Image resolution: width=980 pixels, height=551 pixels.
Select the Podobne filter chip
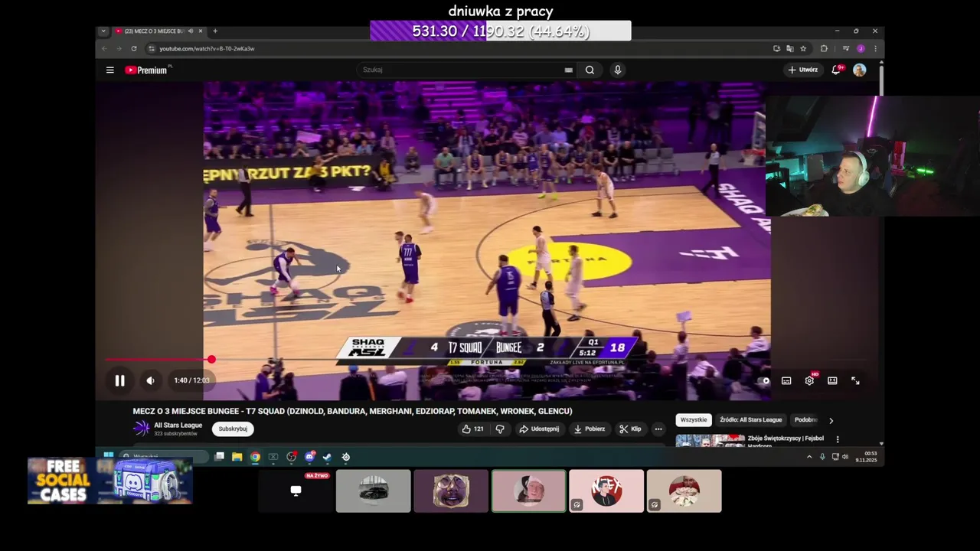tap(805, 419)
